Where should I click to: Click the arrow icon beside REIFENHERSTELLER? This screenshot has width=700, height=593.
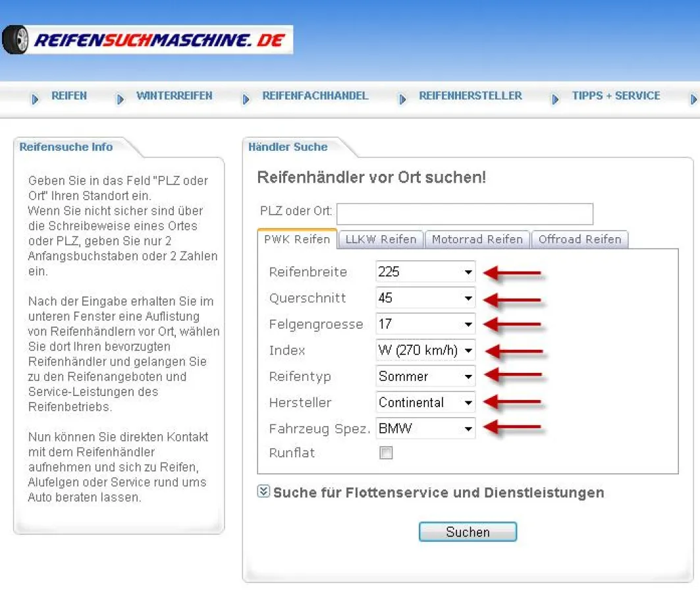(402, 99)
